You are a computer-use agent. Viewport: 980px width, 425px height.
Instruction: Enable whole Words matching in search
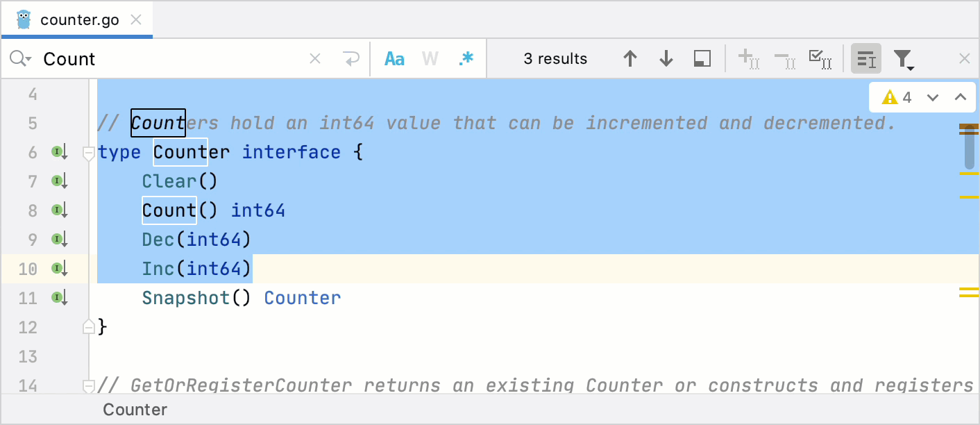(x=430, y=58)
